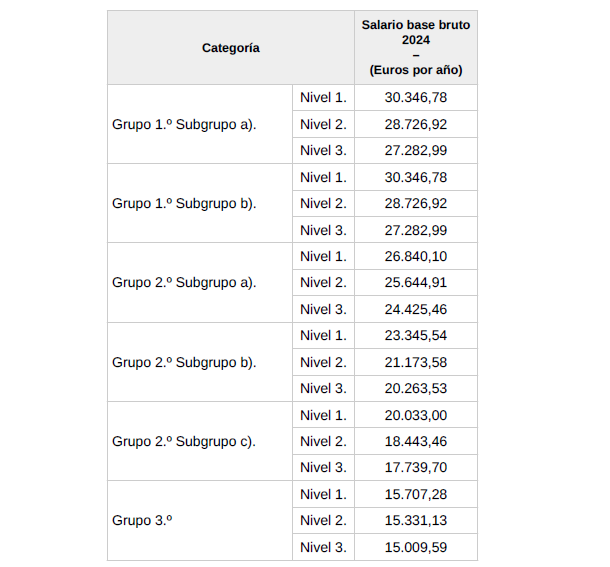Select the Grupo 2.º Subgrupo c) cell
610x567 pixels.
(185, 441)
